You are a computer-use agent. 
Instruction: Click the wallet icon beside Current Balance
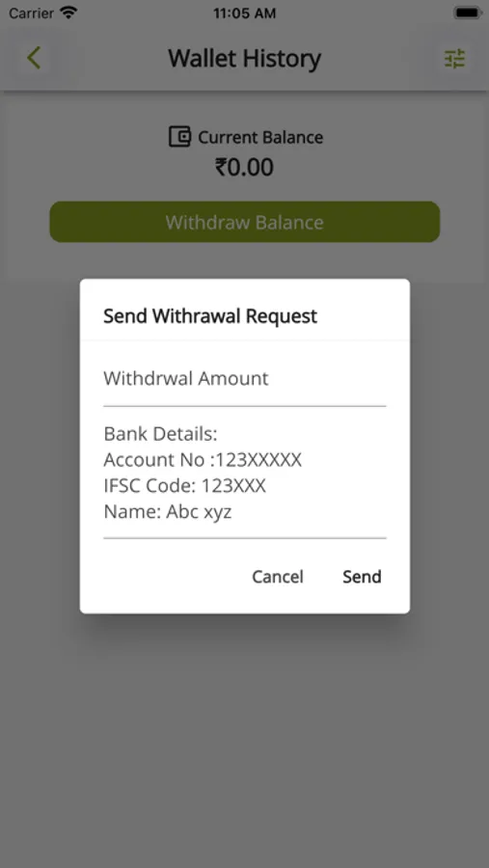pos(179,137)
